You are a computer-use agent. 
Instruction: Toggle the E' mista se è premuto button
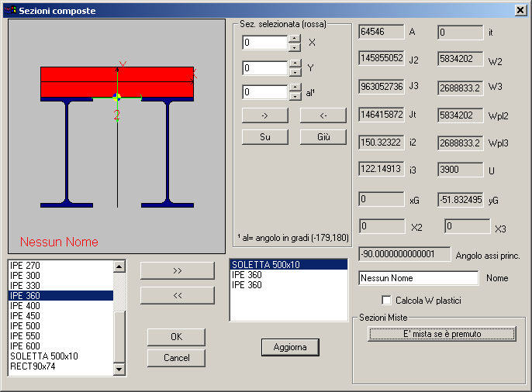point(442,334)
